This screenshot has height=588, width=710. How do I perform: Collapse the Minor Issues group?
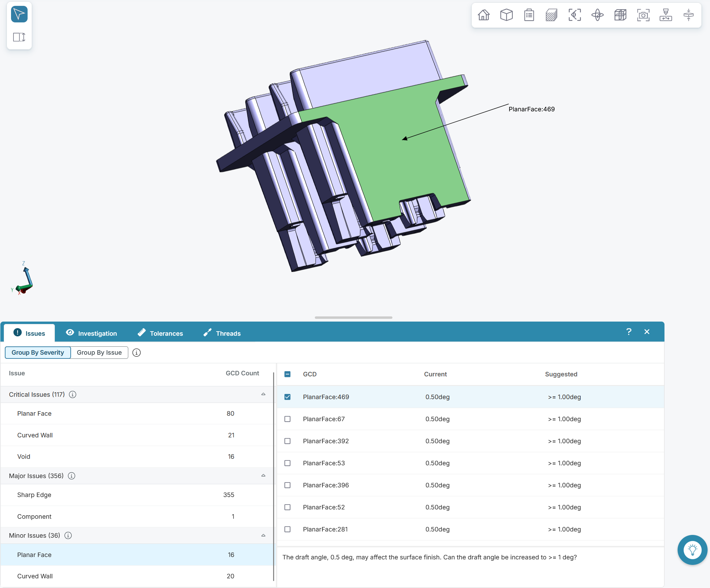[263, 536]
